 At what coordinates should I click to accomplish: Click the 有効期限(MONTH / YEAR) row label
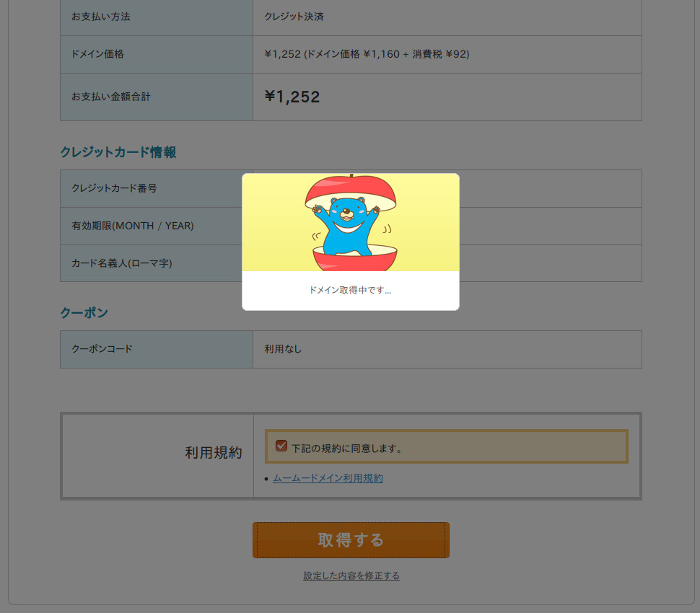(x=133, y=226)
